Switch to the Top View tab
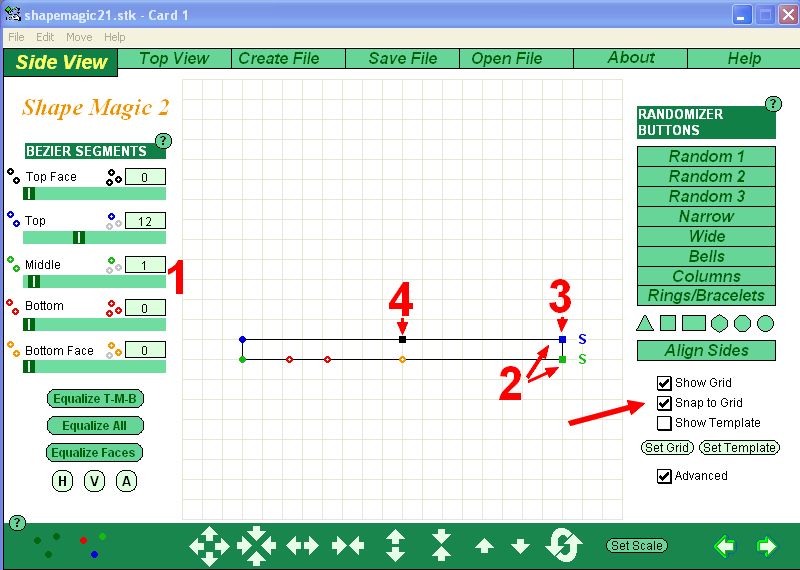The height and width of the screenshot is (570, 800). [x=174, y=58]
